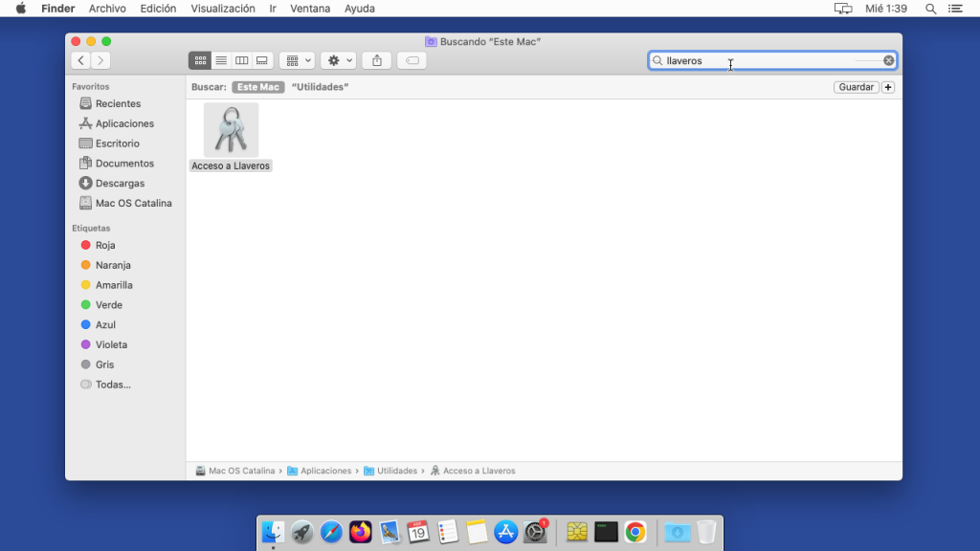
Task: Open Mac OS Catalina in the sidebar
Action: [133, 204]
